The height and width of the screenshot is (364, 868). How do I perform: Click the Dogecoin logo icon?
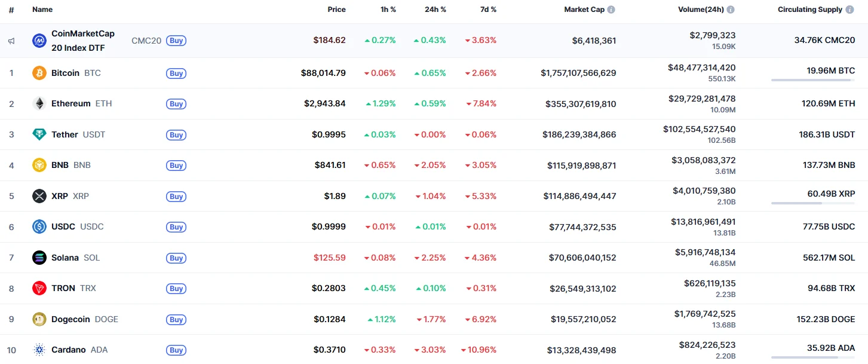tap(39, 319)
